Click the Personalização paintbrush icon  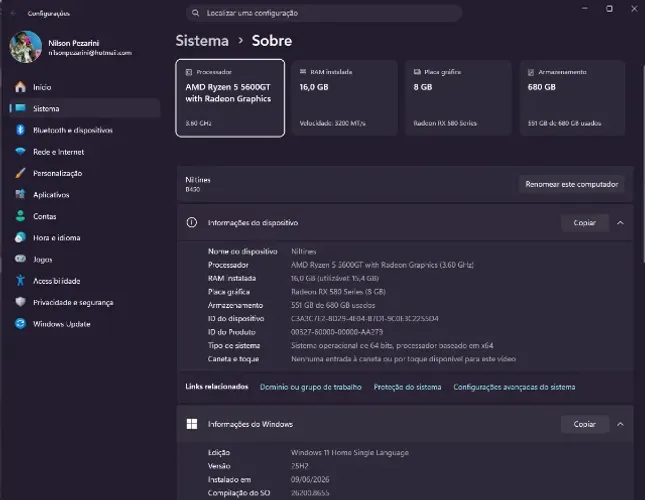(x=20, y=173)
